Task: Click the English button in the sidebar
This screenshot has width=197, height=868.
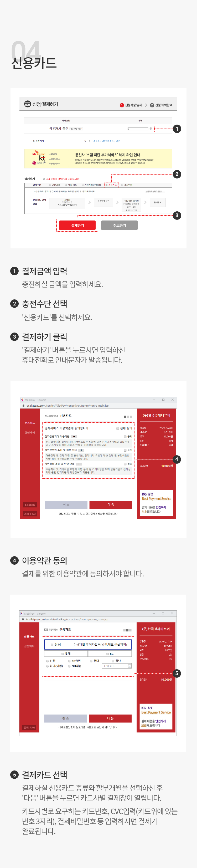Action: 30,505
